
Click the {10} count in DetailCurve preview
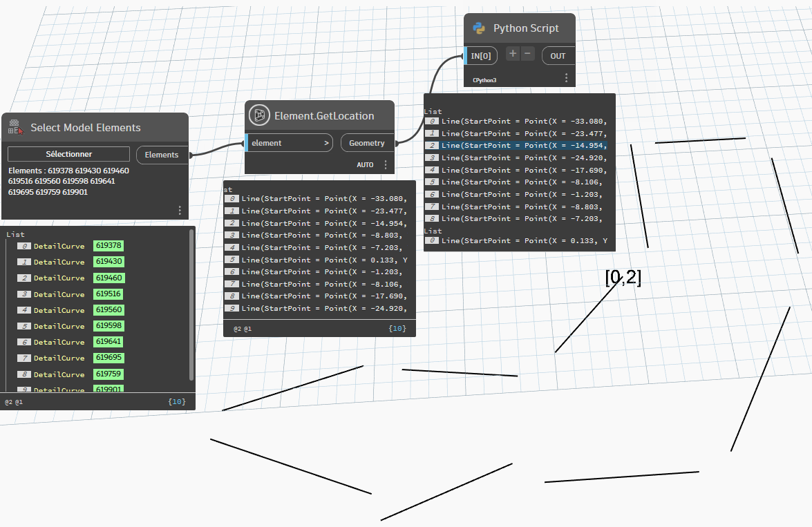point(177,402)
